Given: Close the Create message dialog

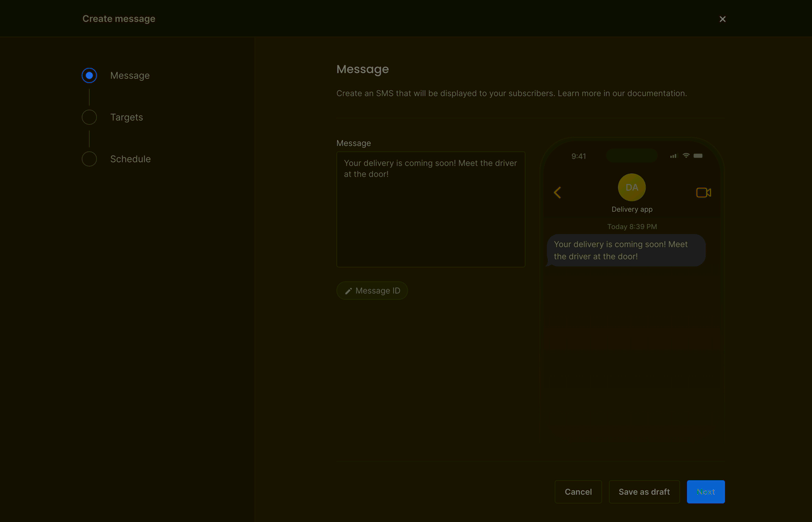Looking at the screenshot, I should (x=723, y=19).
